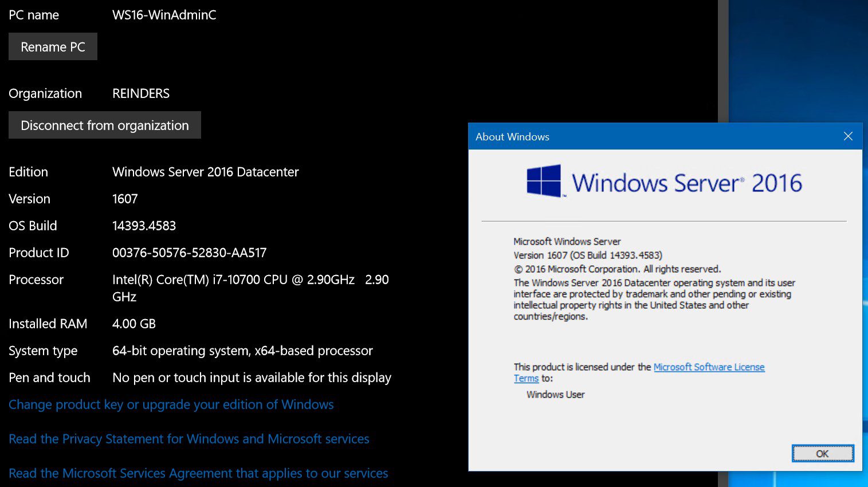This screenshot has width=868, height=487.
Task: Click the Version 1607 (OS Build) line in dialog
Action: pos(588,255)
